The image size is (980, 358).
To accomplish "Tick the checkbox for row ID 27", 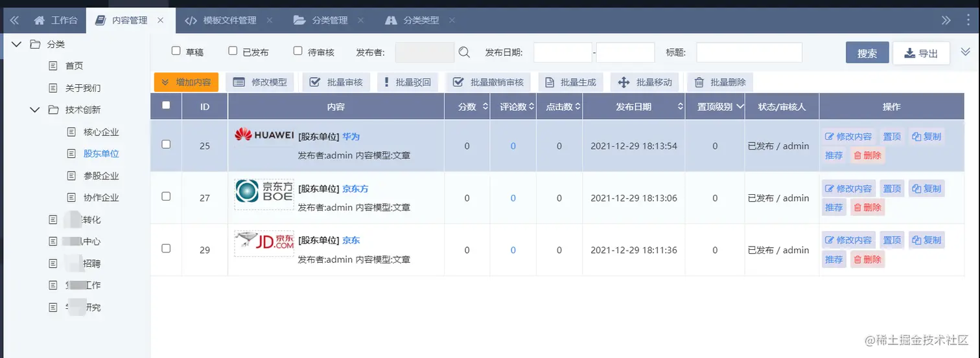I will tap(166, 196).
